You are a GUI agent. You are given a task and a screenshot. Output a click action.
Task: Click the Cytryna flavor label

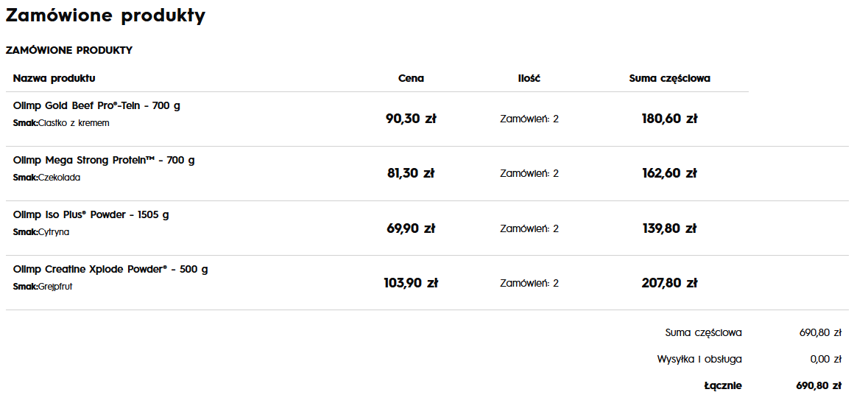pyautogui.click(x=54, y=232)
